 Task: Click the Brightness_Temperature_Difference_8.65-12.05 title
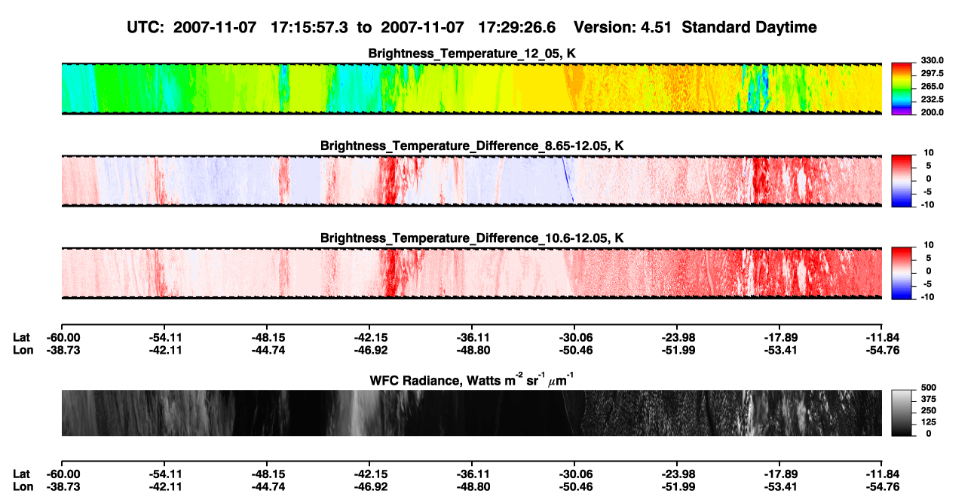(472, 146)
